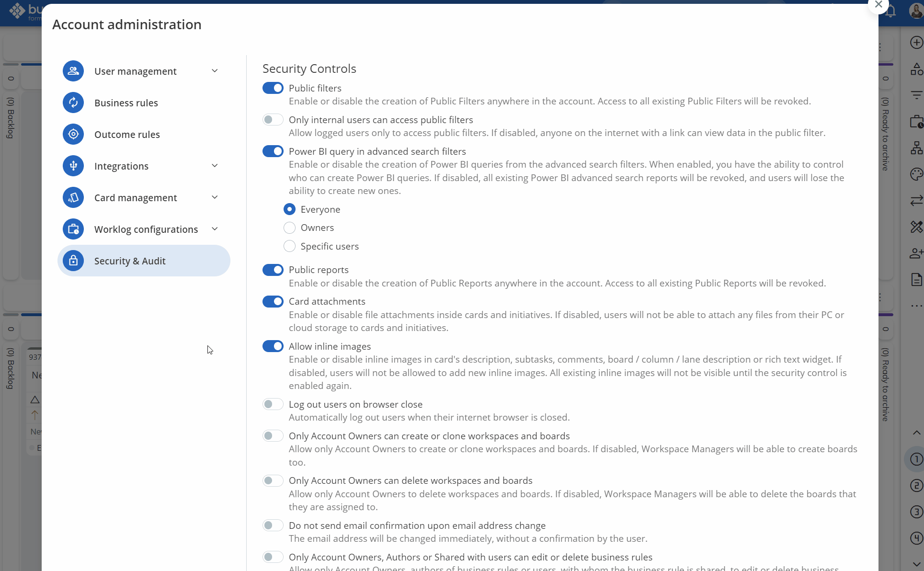924x571 pixels.
Task: Click the User management people icon
Action: click(x=73, y=71)
